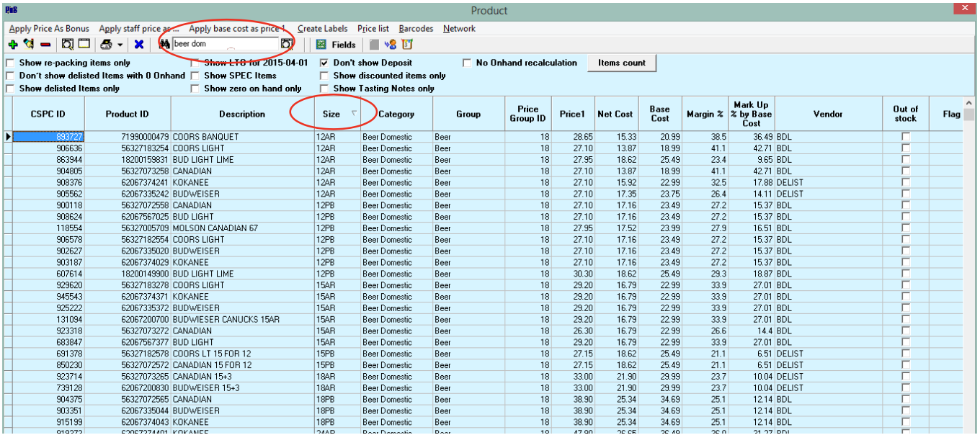Select the BUDWEISER CANUCKS 15AR cell
The image size is (980, 435).
242,320
